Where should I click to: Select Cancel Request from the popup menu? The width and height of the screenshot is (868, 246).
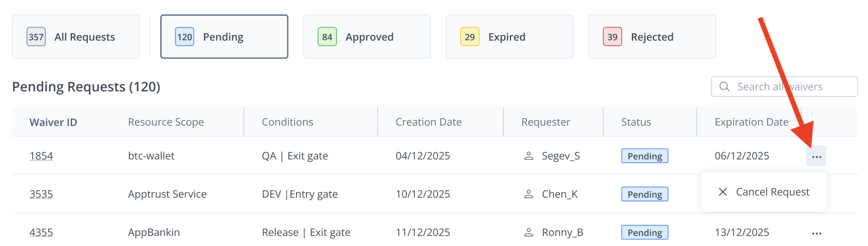tap(772, 192)
